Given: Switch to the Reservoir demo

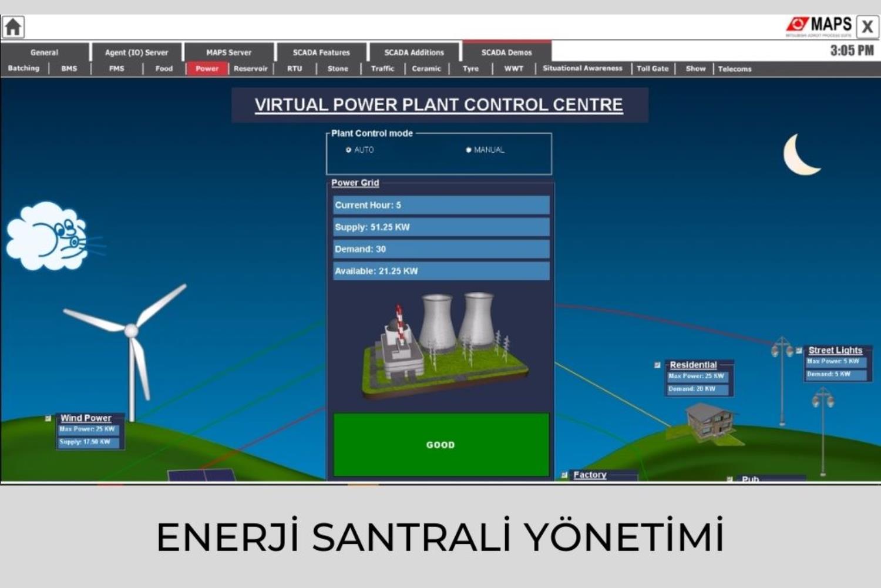Looking at the screenshot, I should [251, 68].
